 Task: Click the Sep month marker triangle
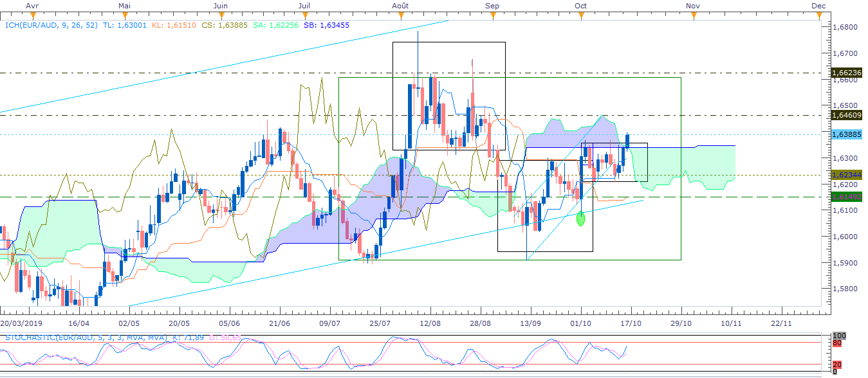click(x=492, y=15)
